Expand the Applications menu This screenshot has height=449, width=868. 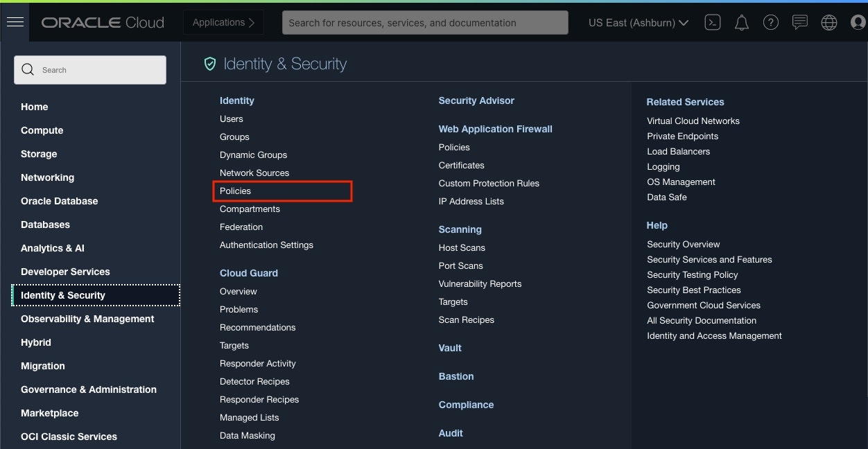click(x=224, y=22)
